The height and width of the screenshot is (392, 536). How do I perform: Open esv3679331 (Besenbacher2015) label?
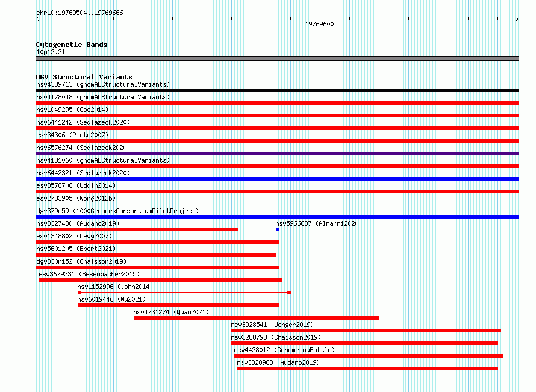coord(89,274)
